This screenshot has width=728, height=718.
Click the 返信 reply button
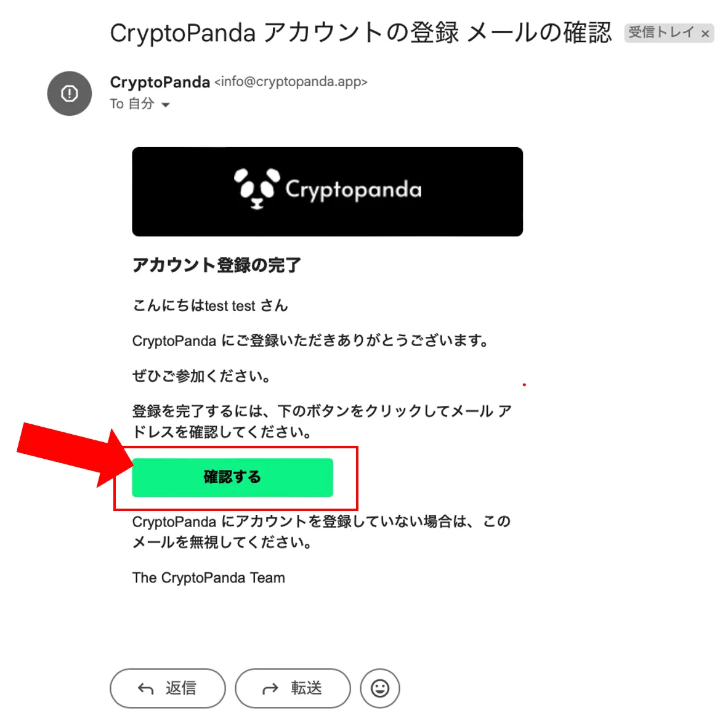pyautogui.click(x=168, y=688)
